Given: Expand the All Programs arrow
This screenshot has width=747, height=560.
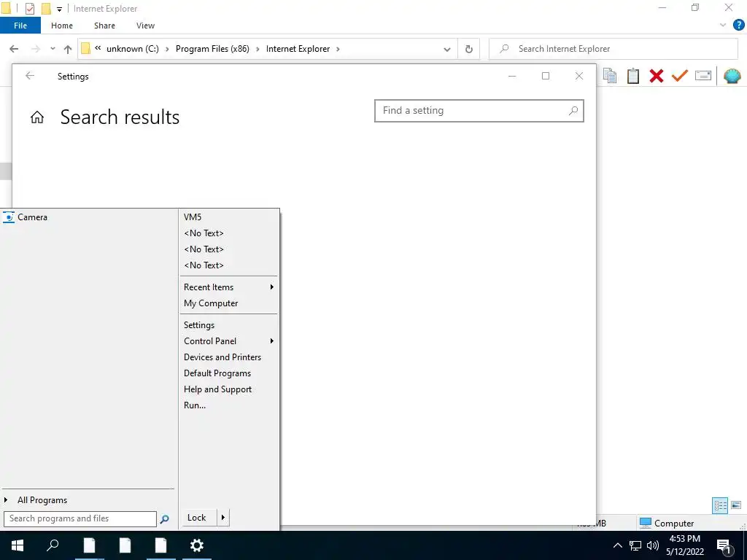Looking at the screenshot, I should 6,500.
